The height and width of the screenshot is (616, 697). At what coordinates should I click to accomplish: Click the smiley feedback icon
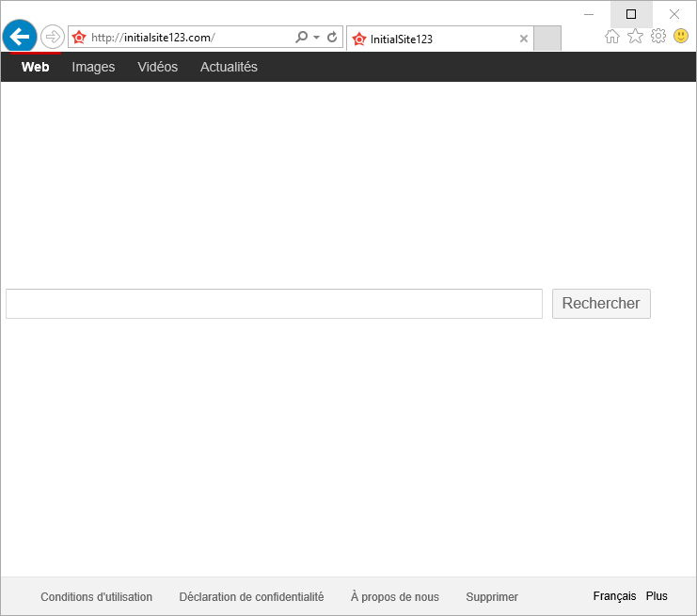click(x=681, y=36)
